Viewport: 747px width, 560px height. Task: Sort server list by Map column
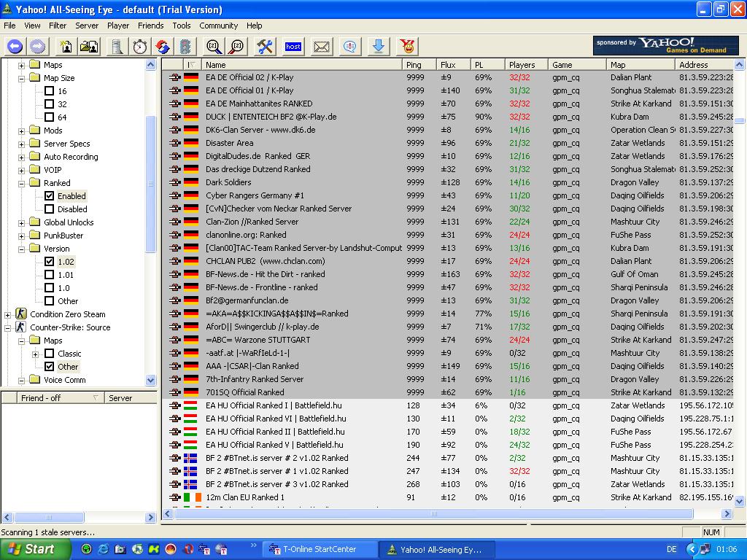pyautogui.click(x=640, y=65)
